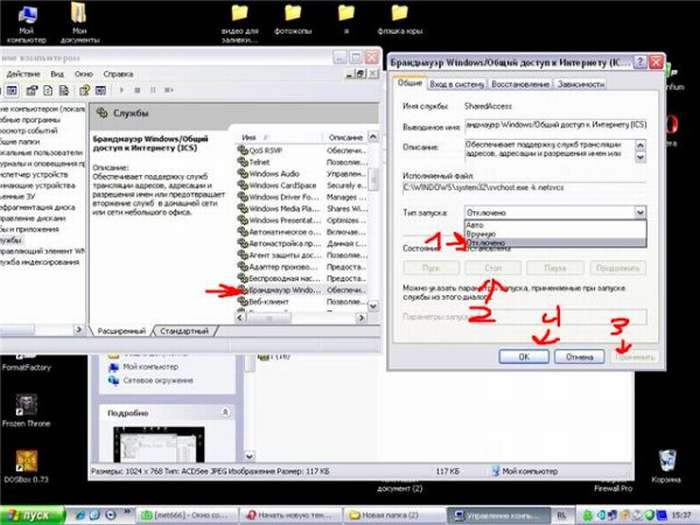Sort services by the Имя column header

pyautogui.click(x=278, y=137)
